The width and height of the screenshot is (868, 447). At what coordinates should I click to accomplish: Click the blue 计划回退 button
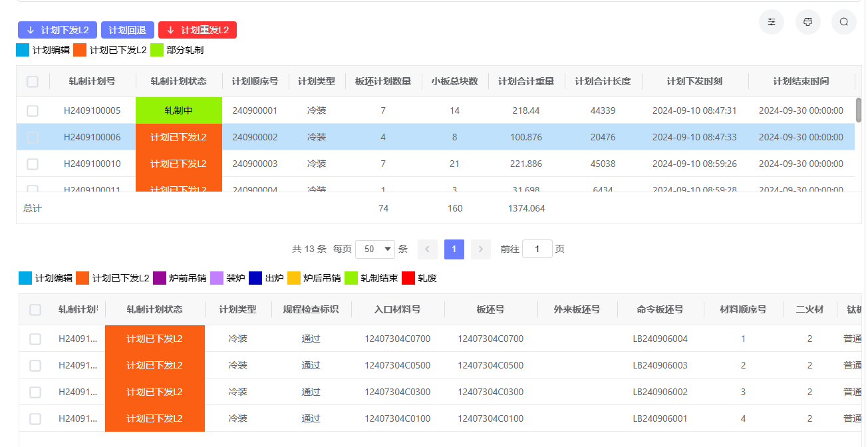coord(126,29)
